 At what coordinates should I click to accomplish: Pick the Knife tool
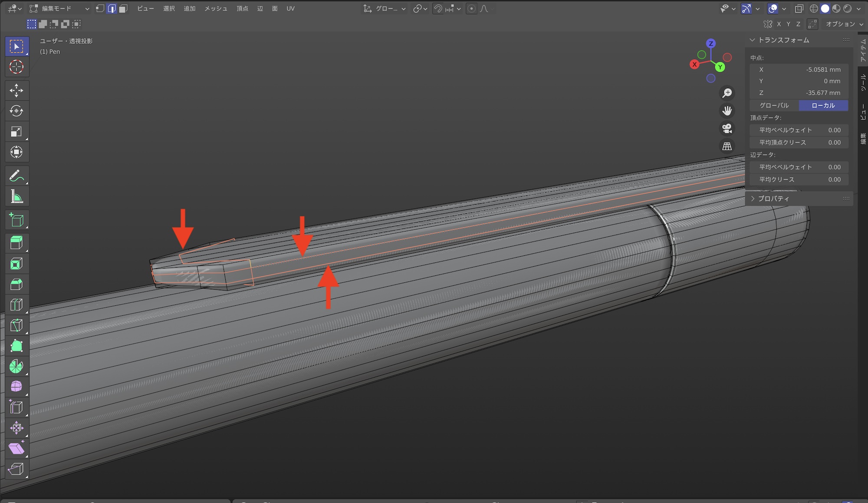16,325
